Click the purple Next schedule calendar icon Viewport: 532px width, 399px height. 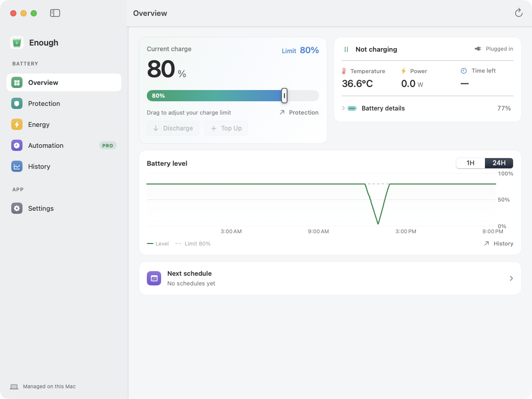[154, 278]
